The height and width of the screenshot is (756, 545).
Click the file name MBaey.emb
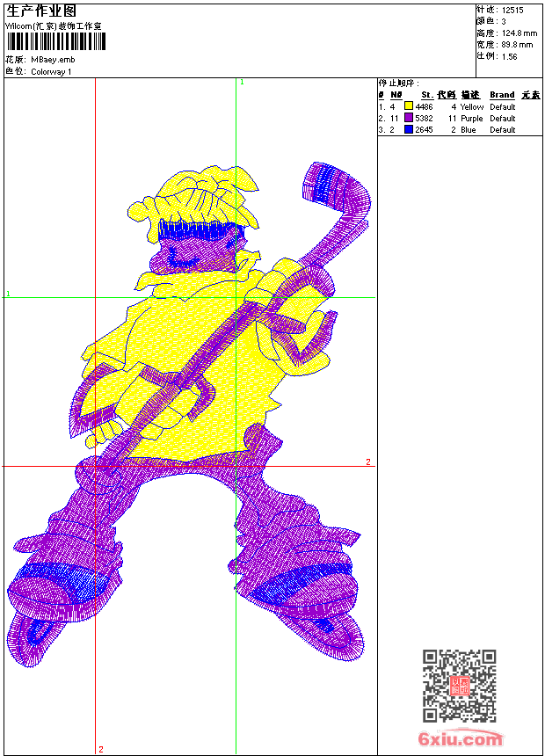click(x=53, y=60)
